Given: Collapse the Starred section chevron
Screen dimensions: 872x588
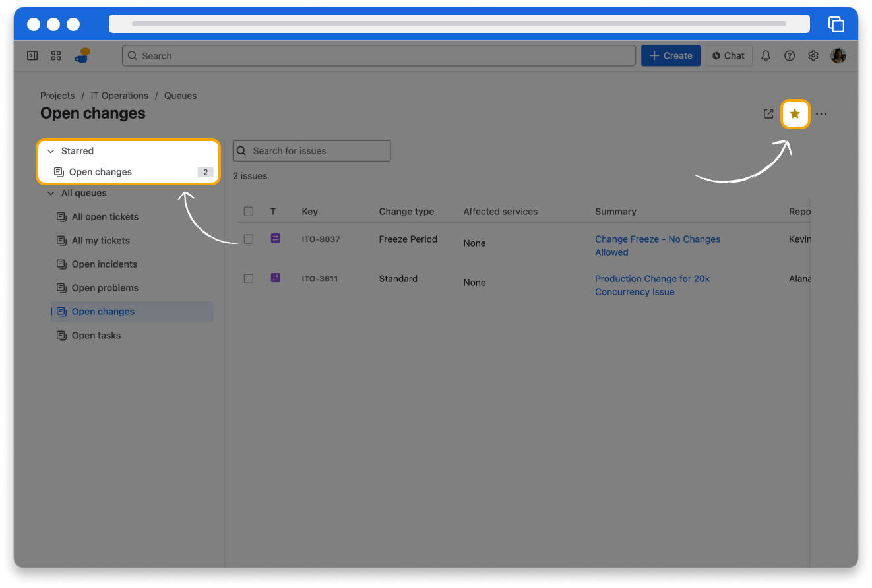Looking at the screenshot, I should point(51,151).
